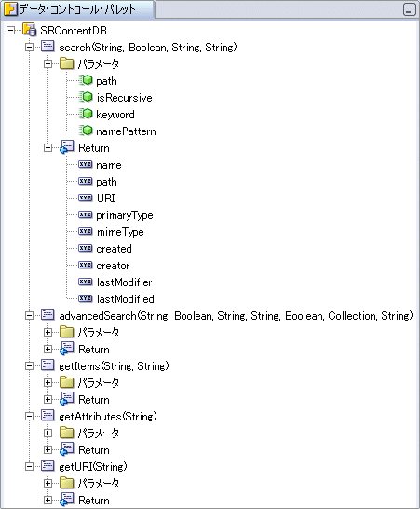Collapse the parameters folder under search
The image size is (420, 509).
(x=48, y=64)
